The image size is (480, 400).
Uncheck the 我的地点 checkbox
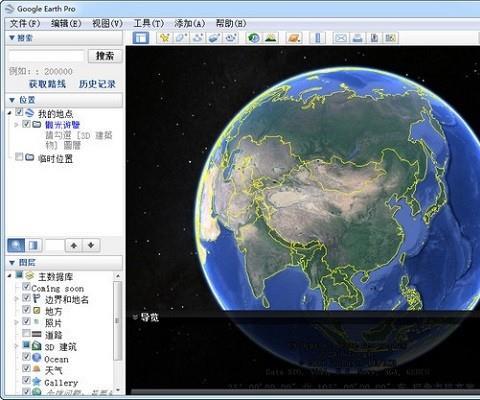coord(19,112)
